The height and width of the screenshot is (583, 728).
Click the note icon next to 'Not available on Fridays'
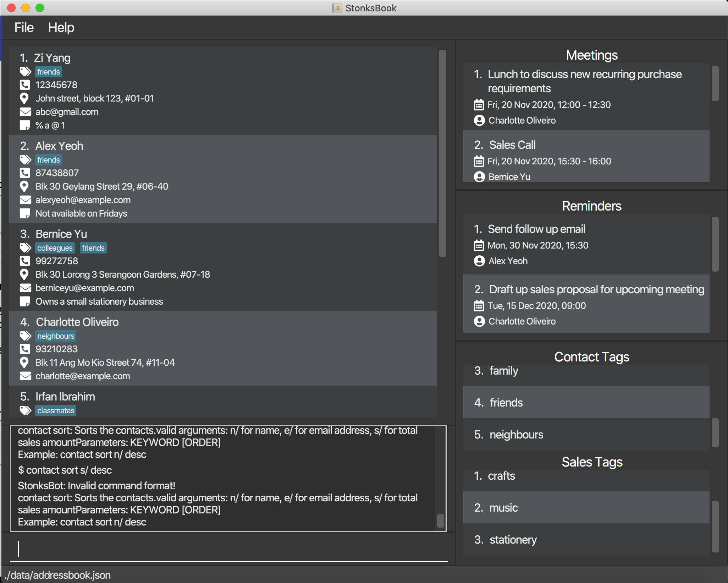coord(25,213)
